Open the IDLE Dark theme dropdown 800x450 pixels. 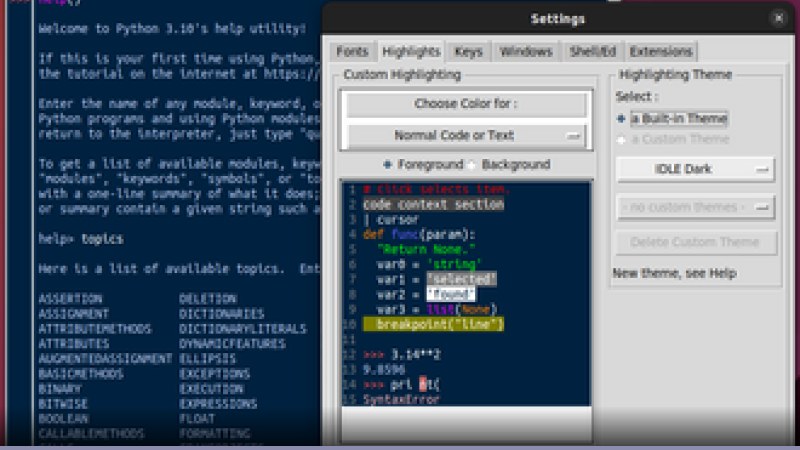click(695, 169)
